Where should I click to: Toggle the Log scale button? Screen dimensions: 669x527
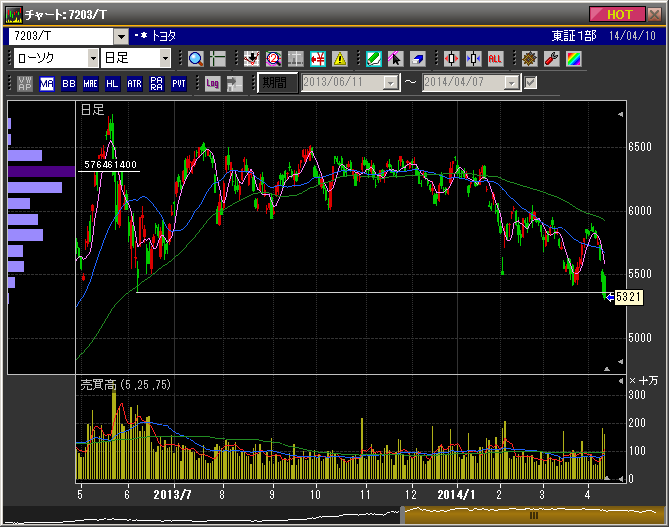212,83
